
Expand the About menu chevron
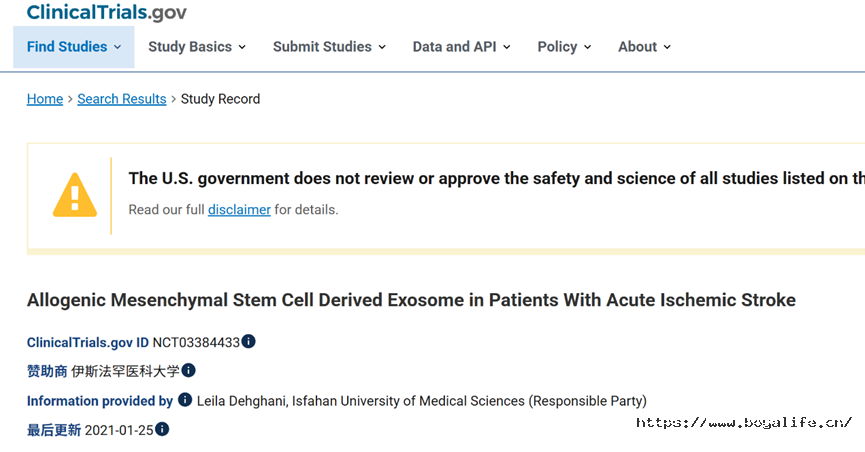click(x=667, y=47)
